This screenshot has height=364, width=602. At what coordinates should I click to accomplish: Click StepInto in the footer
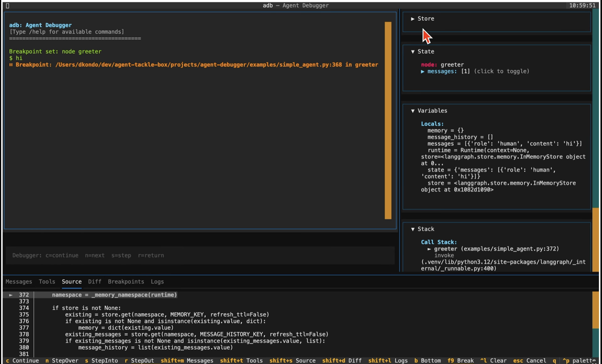pyautogui.click(x=102, y=361)
